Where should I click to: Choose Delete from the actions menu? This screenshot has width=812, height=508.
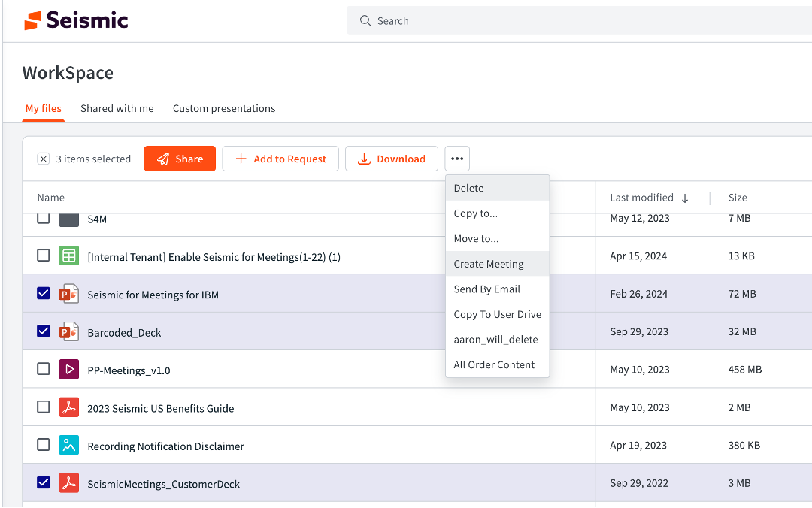(497, 188)
